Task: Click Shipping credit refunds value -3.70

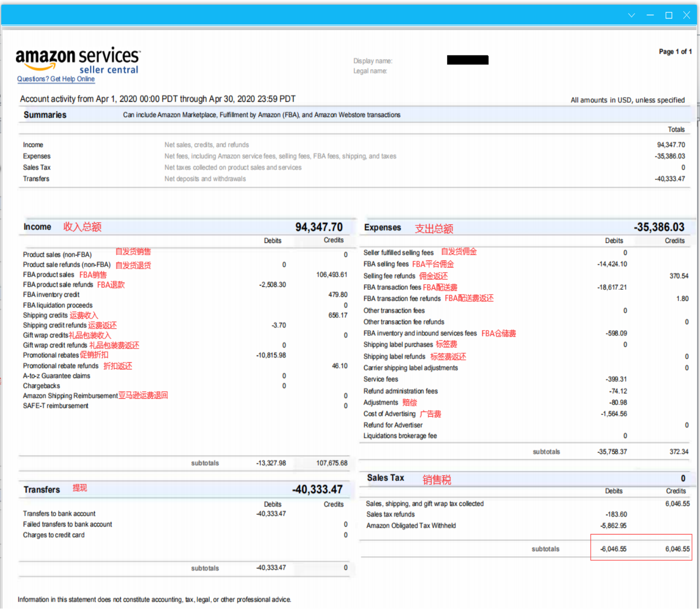Action: 278,325
